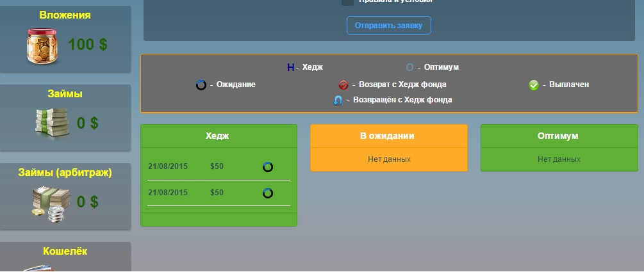Select the Хедж panel header
This screenshot has width=644, height=272.
[x=219, y=136]
